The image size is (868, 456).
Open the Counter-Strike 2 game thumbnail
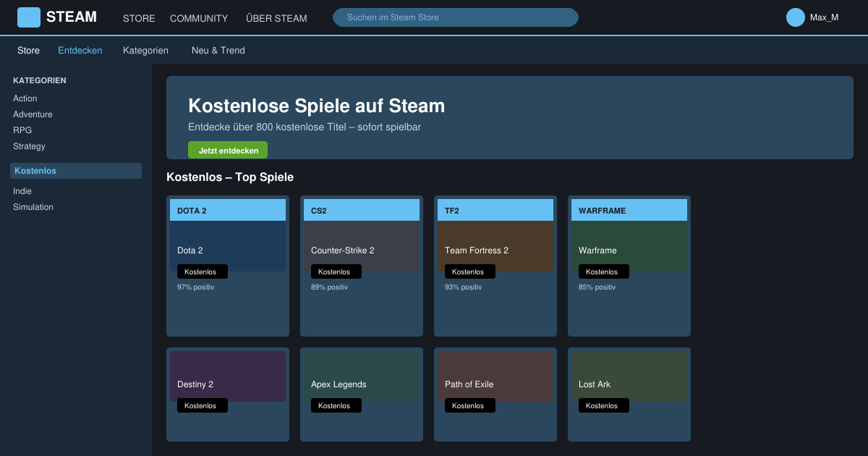pos(362,246)
